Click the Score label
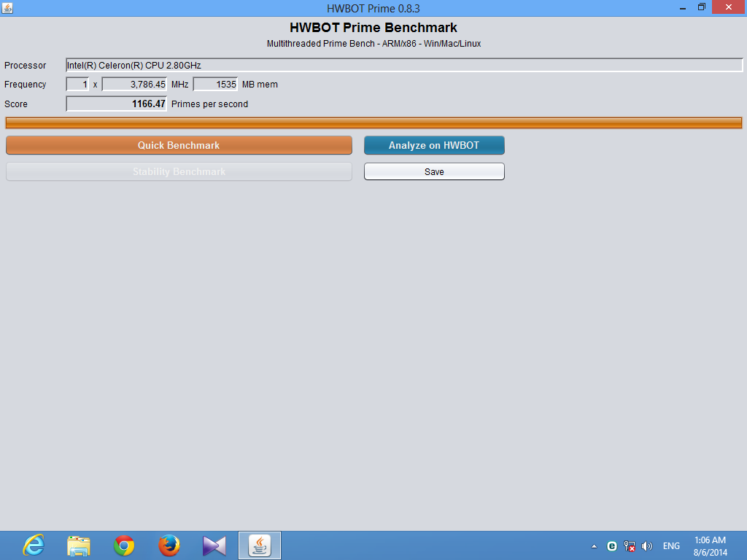Viewport: 747px width, 560px height. point(16,104)
